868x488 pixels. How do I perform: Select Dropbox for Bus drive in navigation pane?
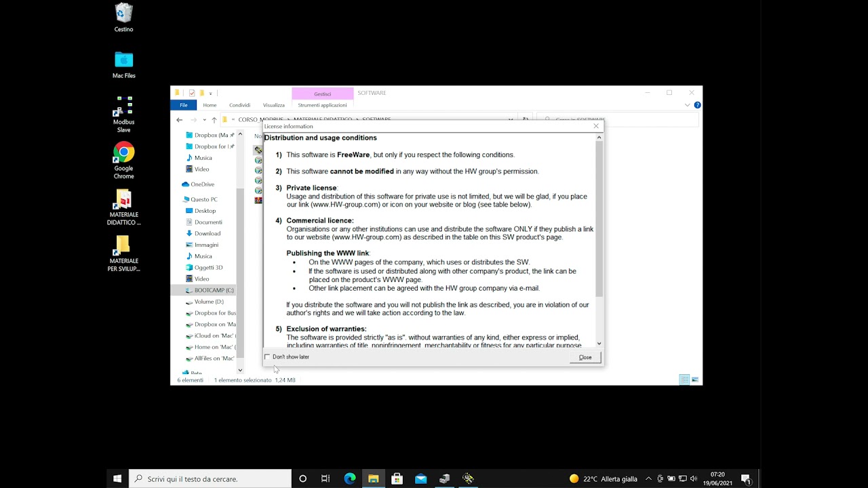click(x=210, y=313)
